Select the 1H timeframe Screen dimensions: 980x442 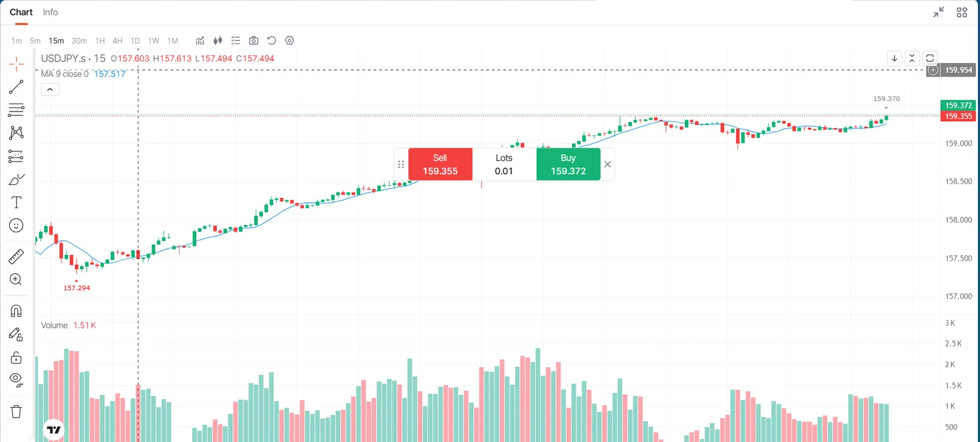pos(100,41)
